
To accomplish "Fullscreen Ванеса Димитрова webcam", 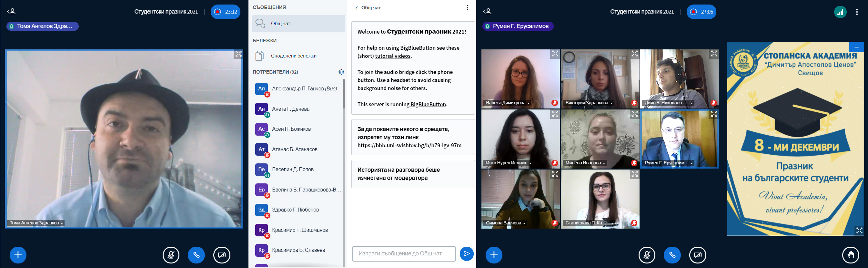I will point(555,54).
